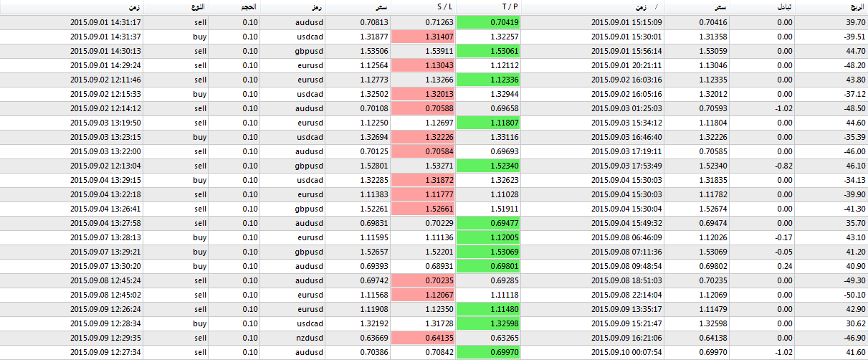This screenshot has width=868, height=360.
Task: Select green T/P cell 1.12005
Action: 488,237
